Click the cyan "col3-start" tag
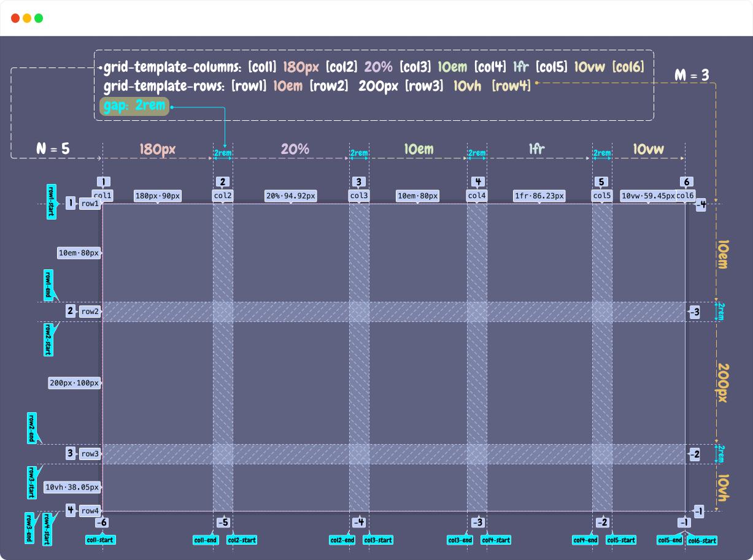 pos(378,540)
